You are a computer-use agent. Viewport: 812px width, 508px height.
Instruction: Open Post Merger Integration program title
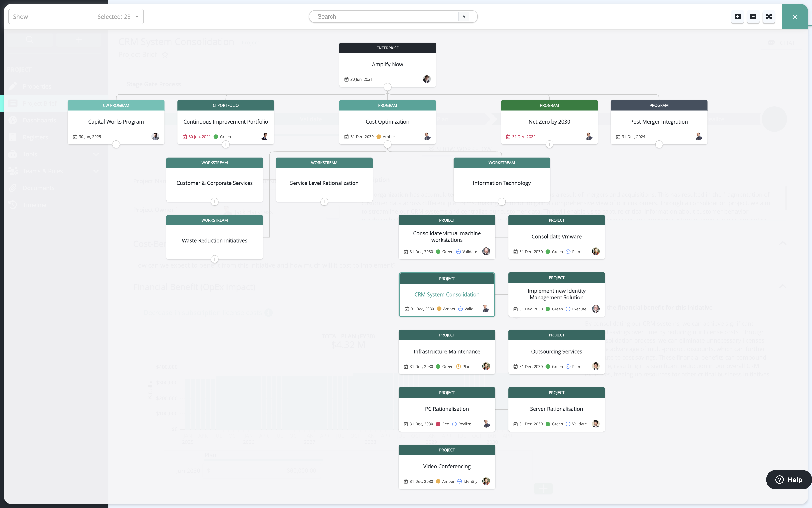[x=659, y=122]
